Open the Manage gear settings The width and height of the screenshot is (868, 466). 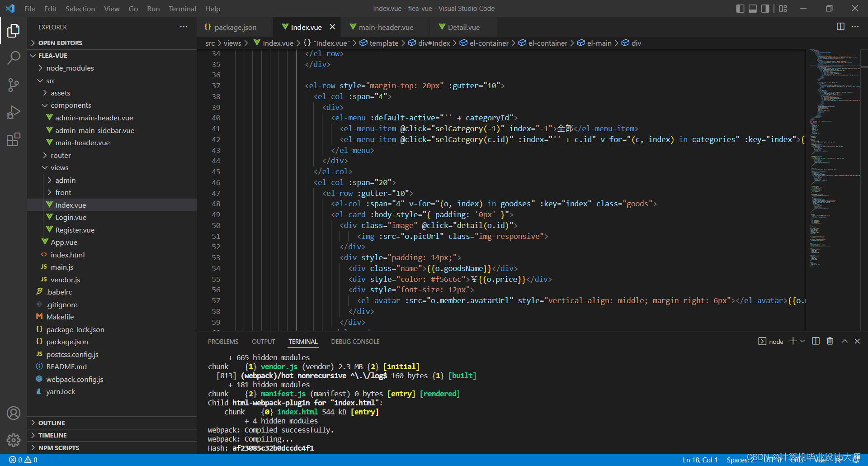pyautogui.click(x=14, y=440)
